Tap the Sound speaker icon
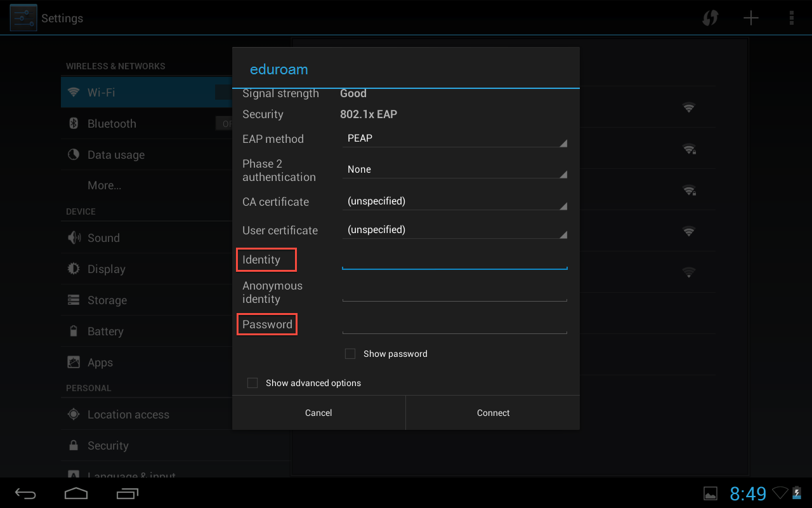Image resolution: width=812 pixels, height=508 pixels. (74, 237)
